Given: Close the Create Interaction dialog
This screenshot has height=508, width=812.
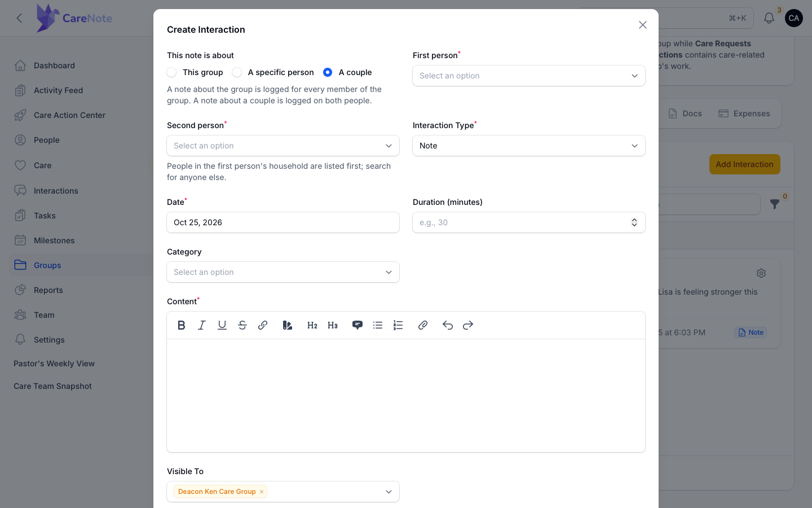Looking at the screenshot, I should (x=643, y=25).
